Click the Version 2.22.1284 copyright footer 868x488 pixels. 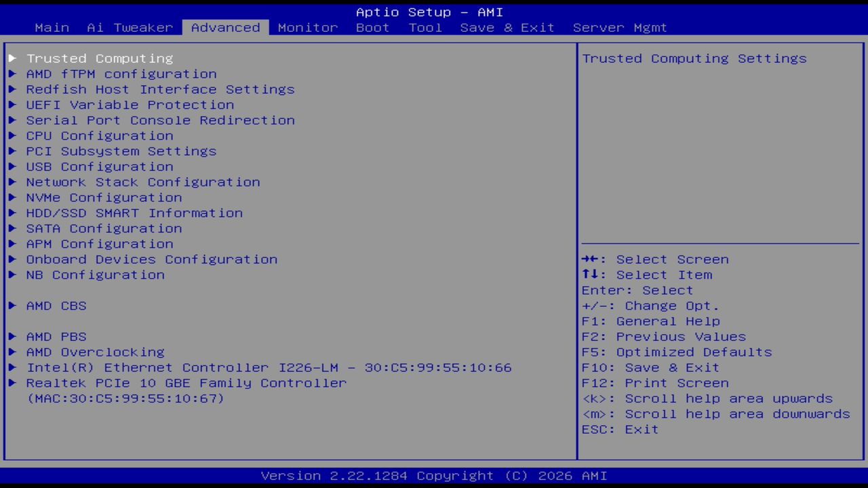point(434,476)
